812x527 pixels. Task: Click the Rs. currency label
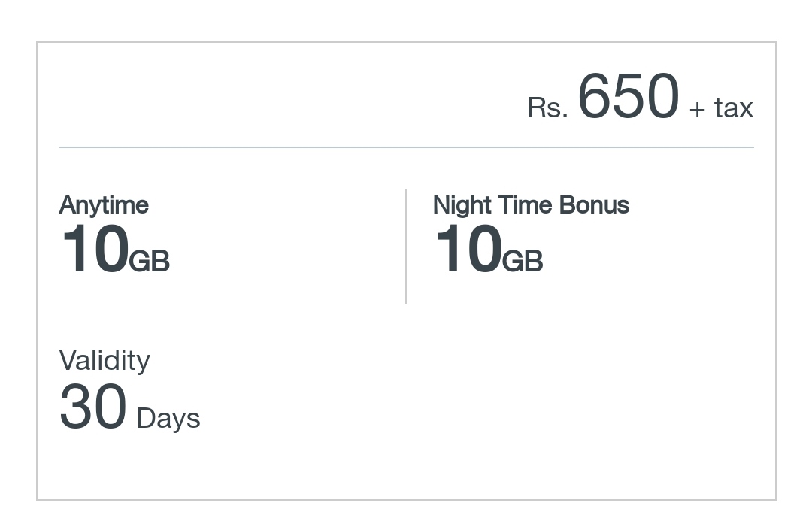click(x=547, y=108)
